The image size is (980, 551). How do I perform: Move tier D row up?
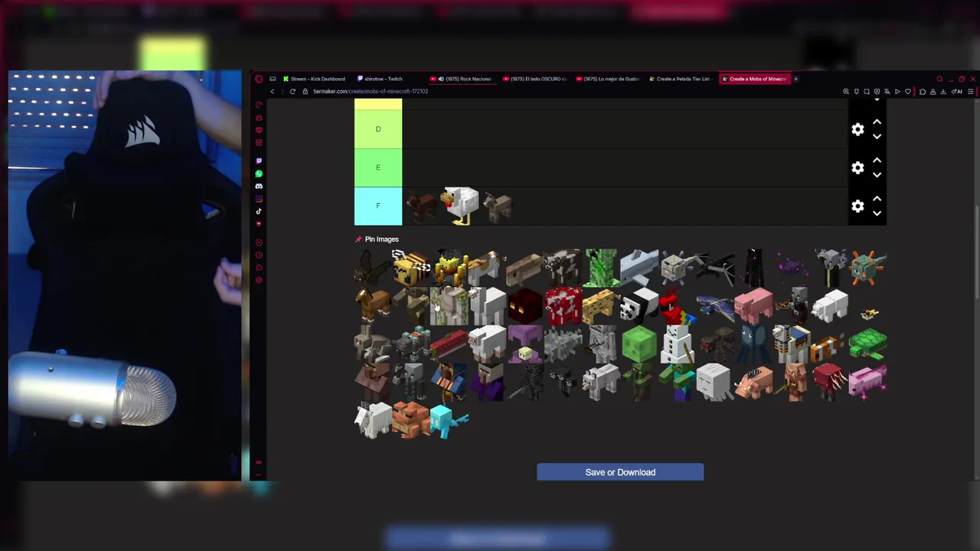tap(877, 122)
